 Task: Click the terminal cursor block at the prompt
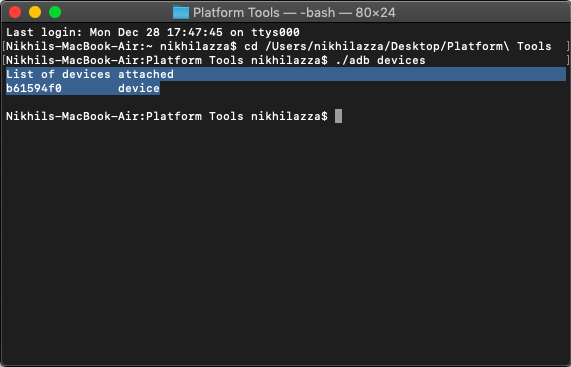pyautogui.click(x=338, y=116)
